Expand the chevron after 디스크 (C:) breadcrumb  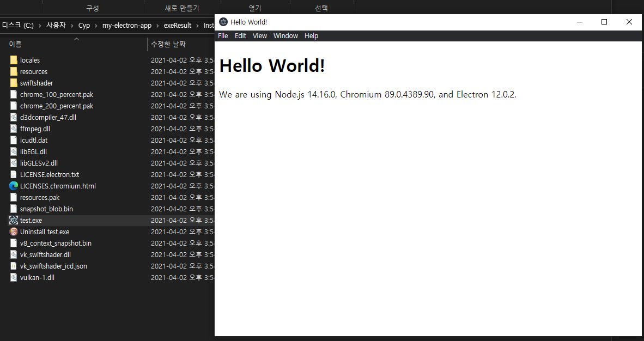point(40,26)
